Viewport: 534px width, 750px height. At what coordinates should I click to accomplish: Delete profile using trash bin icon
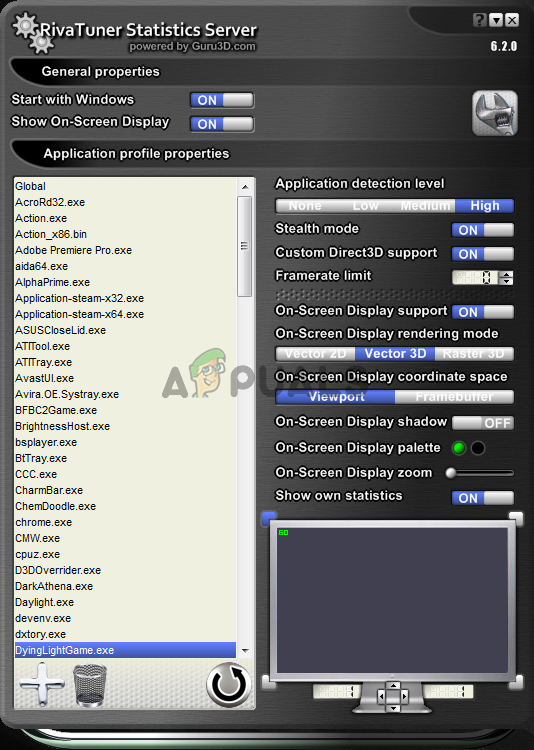[90, 686]
